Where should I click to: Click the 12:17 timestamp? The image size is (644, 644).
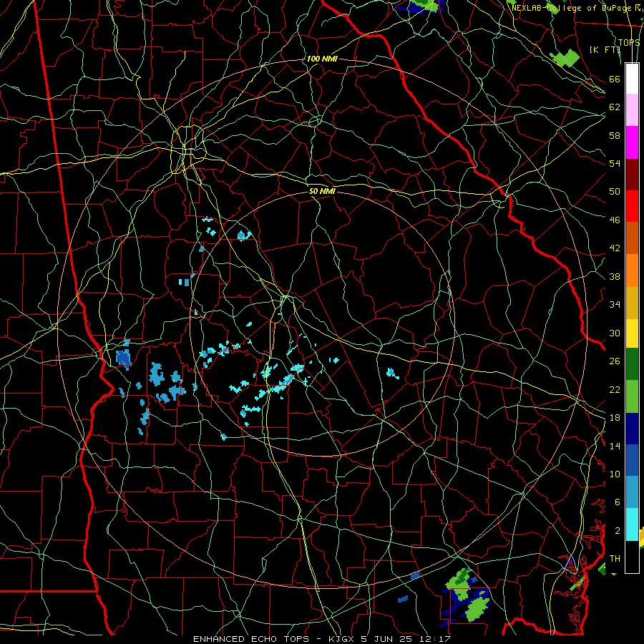[x=435, y=639]
